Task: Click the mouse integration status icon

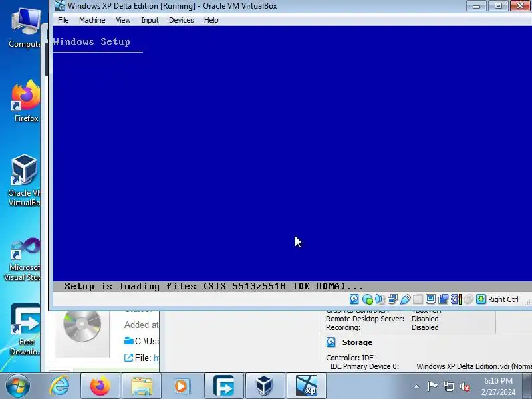Action: 468,299
